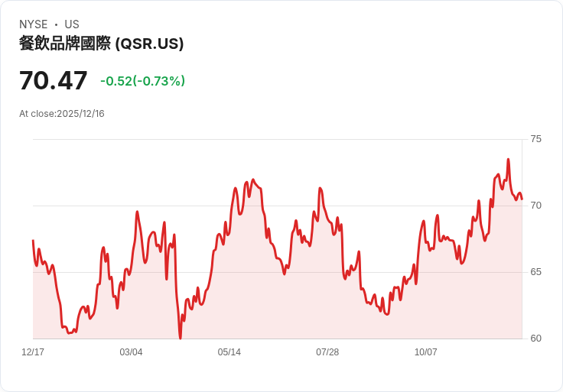
Task: Click the US market label
Action: 72,24
